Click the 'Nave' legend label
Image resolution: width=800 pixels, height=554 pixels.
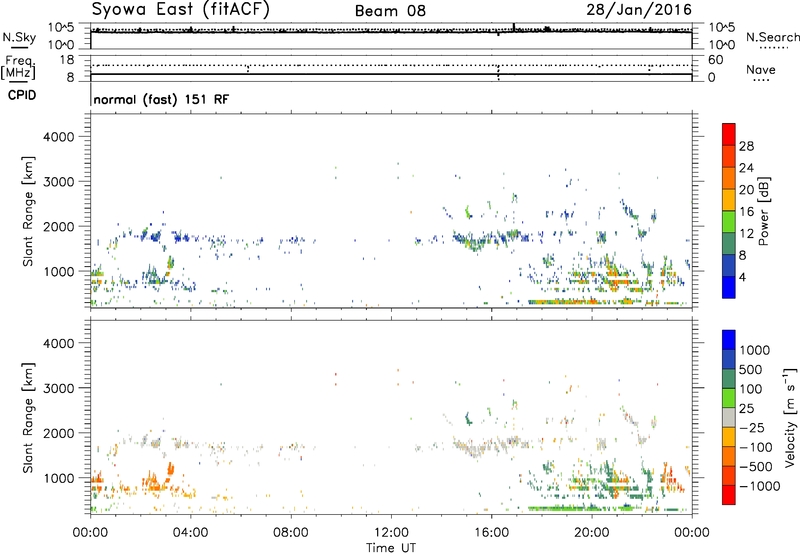pos(761,69)
